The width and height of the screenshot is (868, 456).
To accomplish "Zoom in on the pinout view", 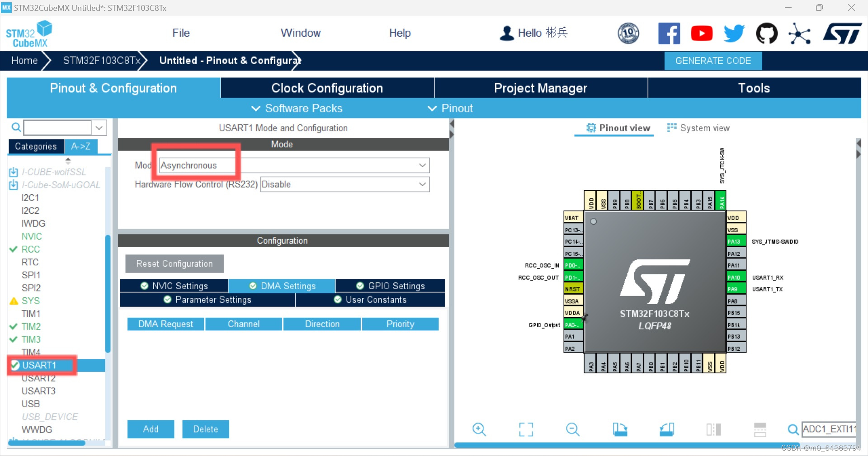I will [479, 429].
